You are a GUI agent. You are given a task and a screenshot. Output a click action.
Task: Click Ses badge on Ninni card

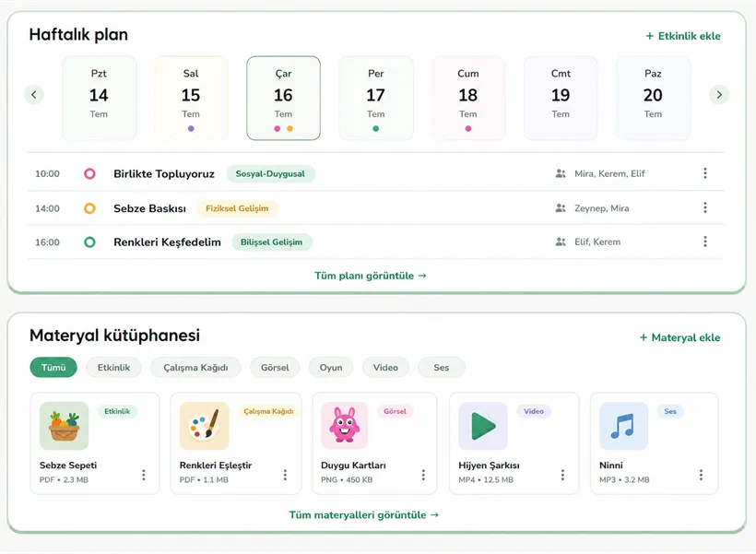pos(670,411)
